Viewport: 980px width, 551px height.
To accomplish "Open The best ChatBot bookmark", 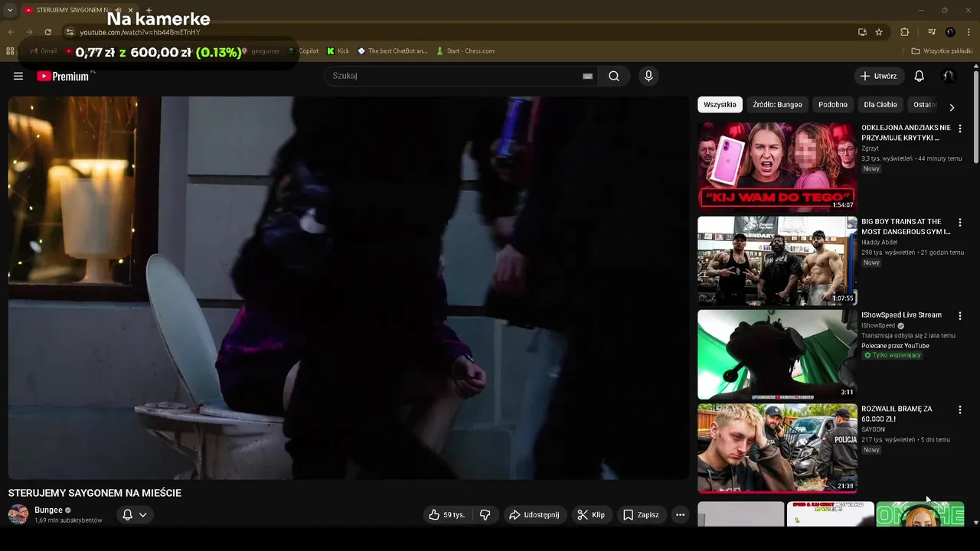I will [x=393, y=51].
